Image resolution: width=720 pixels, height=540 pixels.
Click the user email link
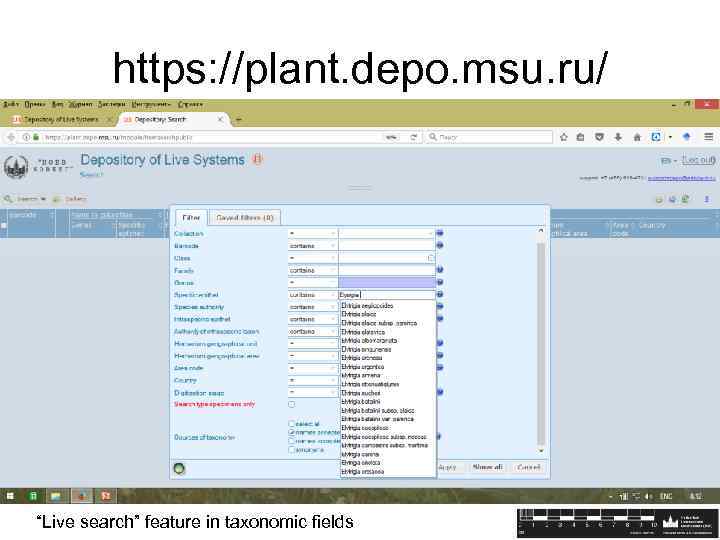681,178
